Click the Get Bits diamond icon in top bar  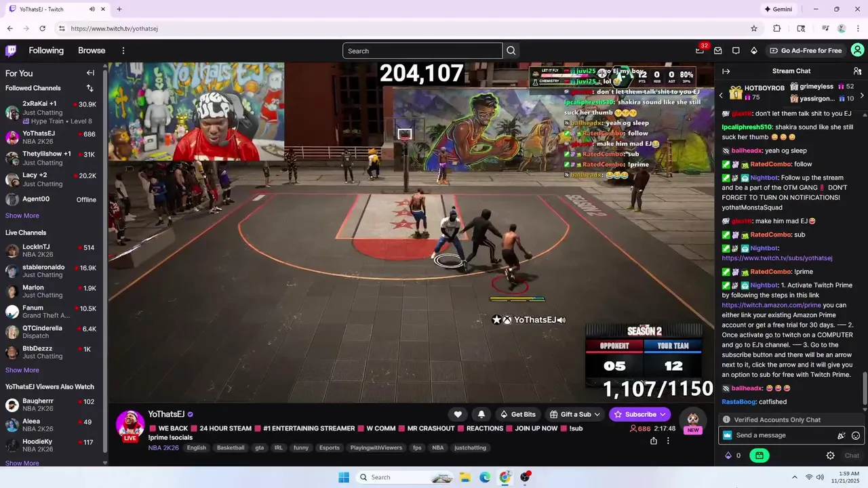pos(753,51)
